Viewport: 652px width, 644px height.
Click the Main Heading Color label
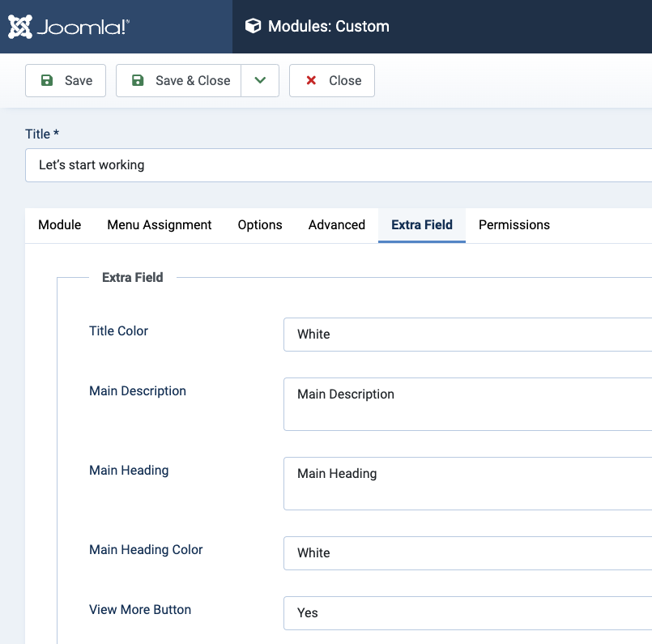click(x=146, y=550)
